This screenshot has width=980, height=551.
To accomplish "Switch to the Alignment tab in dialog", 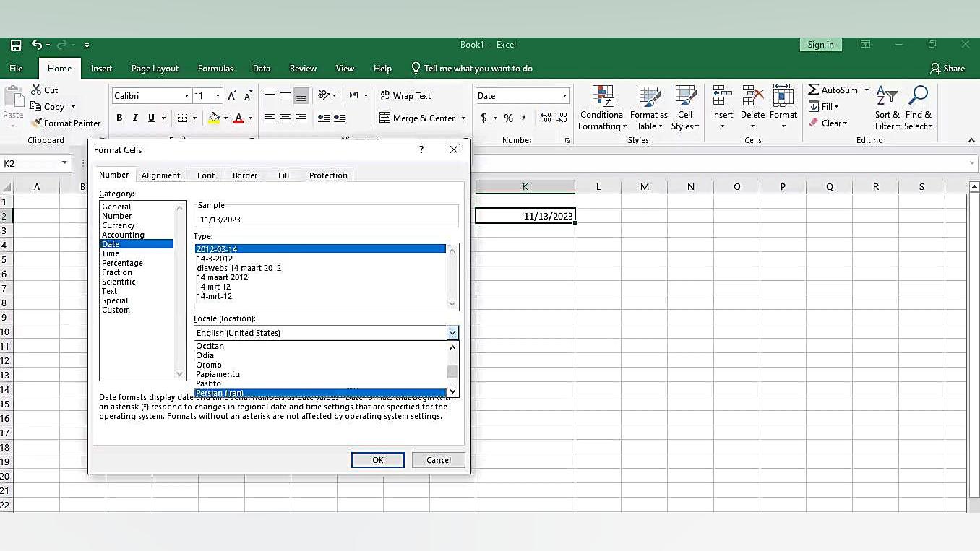I will (x=160, y=175).
